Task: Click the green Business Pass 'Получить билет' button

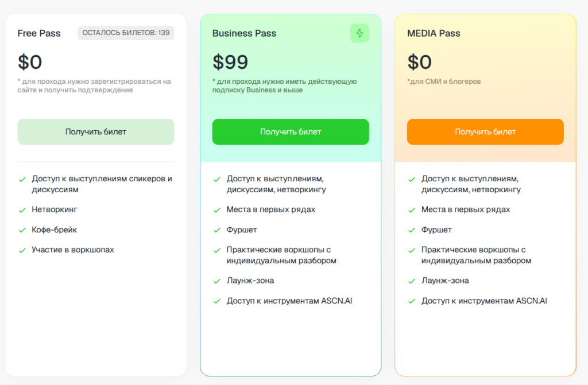Action: point(291,132)
